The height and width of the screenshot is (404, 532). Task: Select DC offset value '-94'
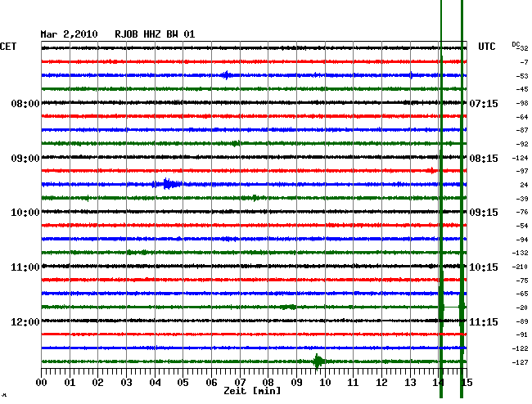pos(522,240)
